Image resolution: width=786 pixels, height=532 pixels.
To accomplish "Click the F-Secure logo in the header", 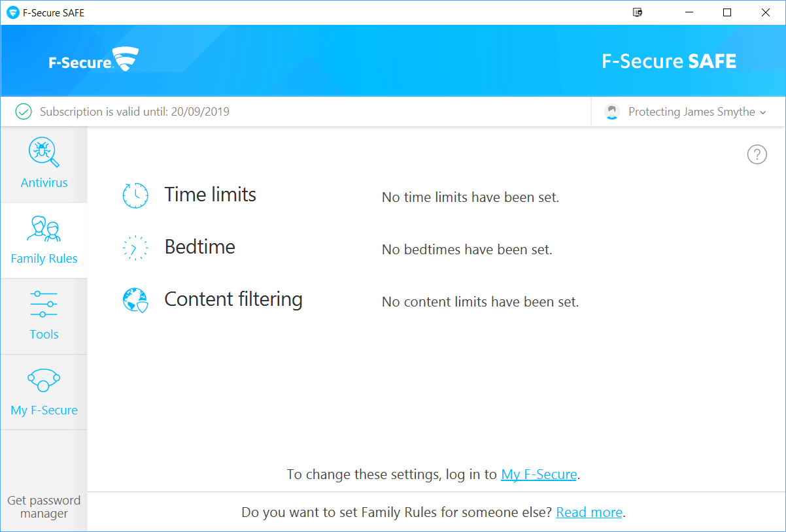I will tap(94, 60).
